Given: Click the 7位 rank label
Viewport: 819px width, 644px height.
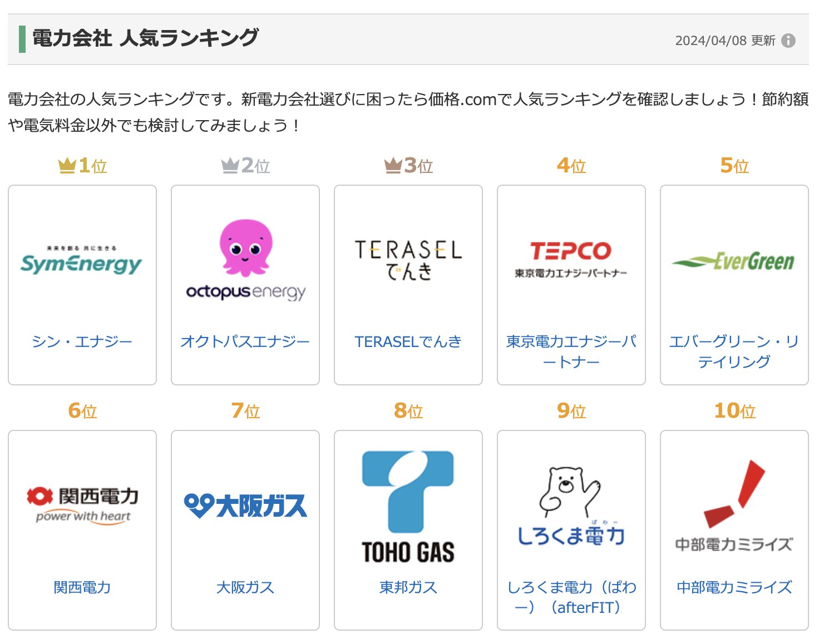Looking at the screenshot, I should [x=245, y=410].
